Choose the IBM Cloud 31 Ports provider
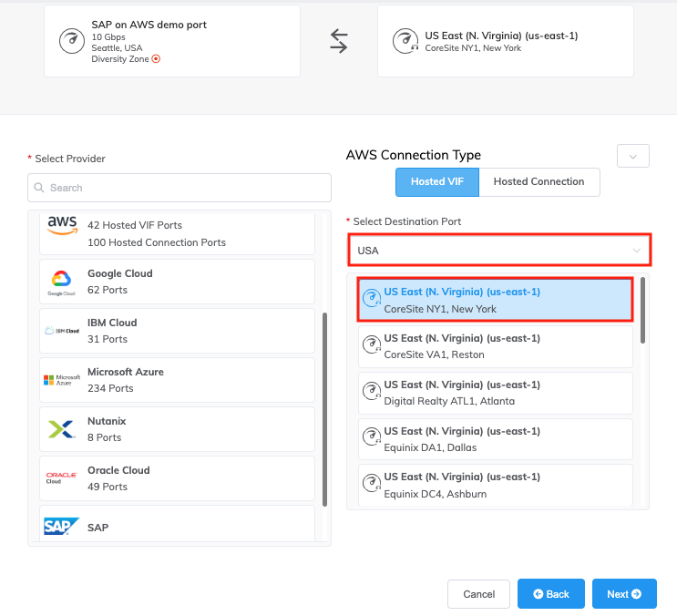 coord(177,331)
